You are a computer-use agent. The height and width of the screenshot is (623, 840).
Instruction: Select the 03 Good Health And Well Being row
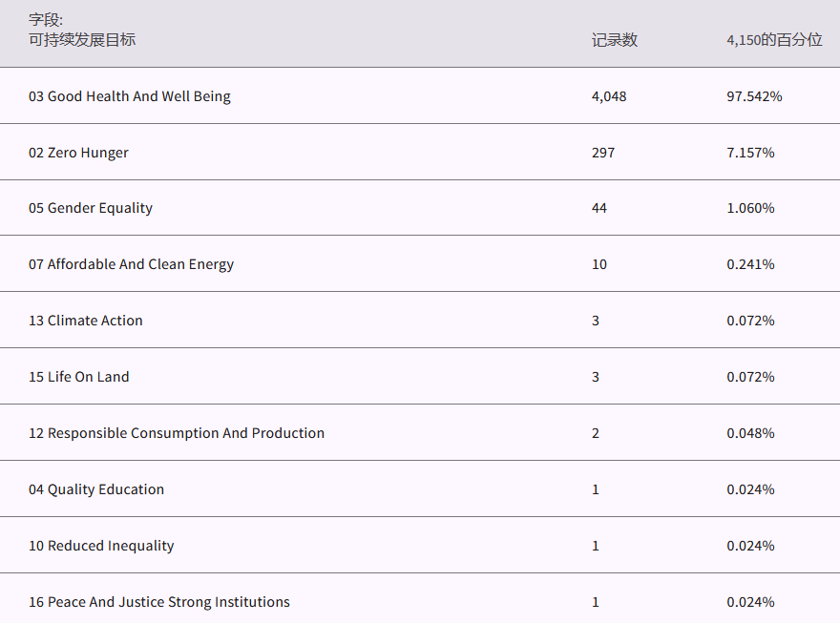click(x=130, y=96)
